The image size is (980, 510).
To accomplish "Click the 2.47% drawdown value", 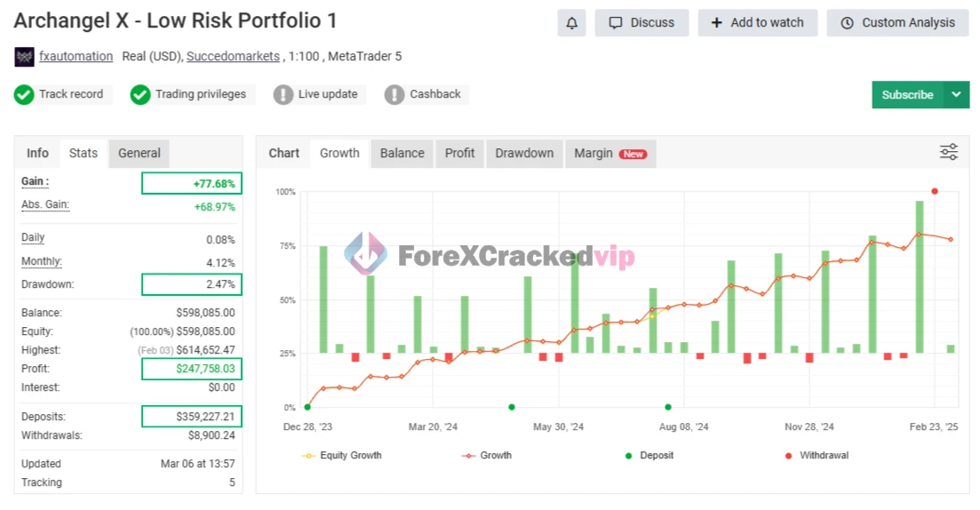I will [220, 284].
